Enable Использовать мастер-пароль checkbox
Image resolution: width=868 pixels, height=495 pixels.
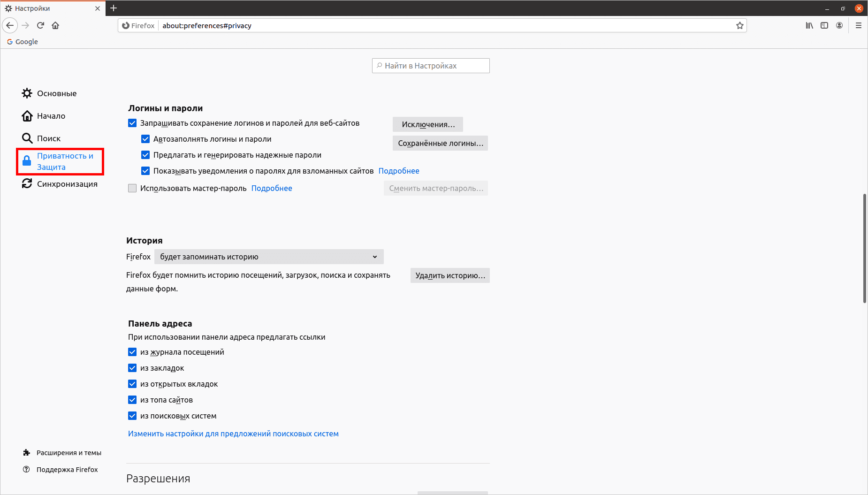click(x=132, y=188)
